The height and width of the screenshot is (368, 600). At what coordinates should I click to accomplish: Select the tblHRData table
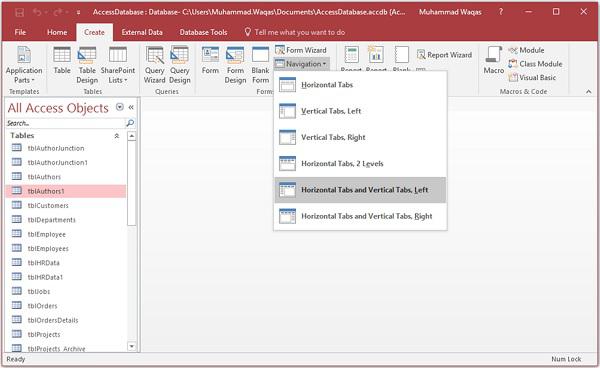66,263
